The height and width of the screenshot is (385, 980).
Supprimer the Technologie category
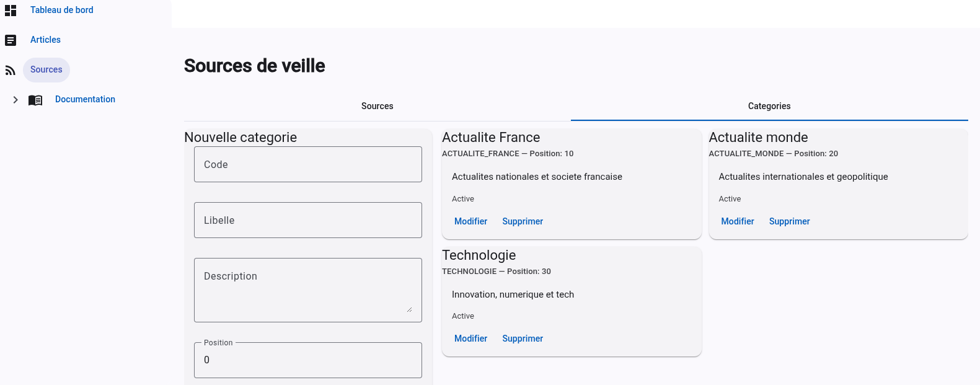click(523, 339)
